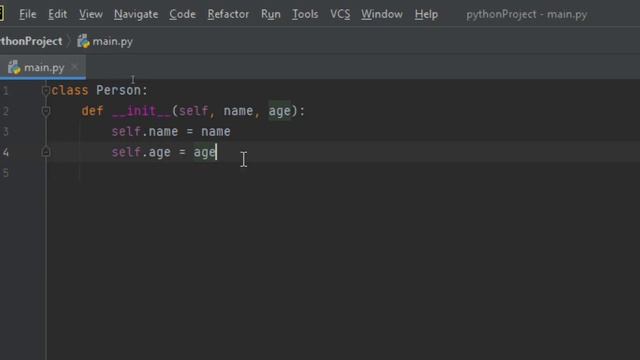Image resolution: width=640 pixels, height=360 pixels.
Task: Click the class name Person
Action: point(118,90)
